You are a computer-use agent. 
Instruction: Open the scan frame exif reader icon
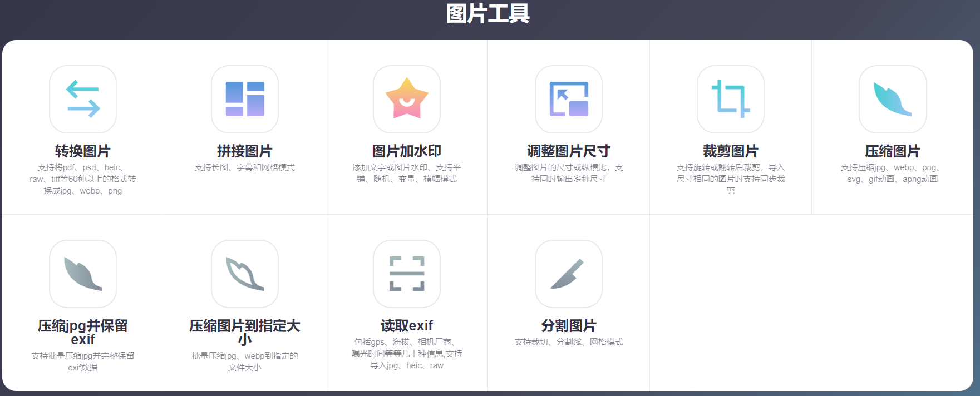(x=407, y=274)
